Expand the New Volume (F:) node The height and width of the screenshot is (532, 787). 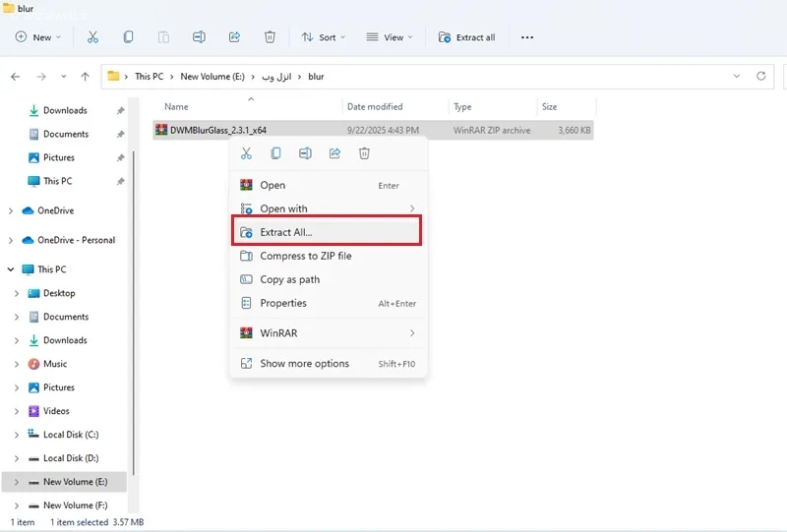pos(17,505)
